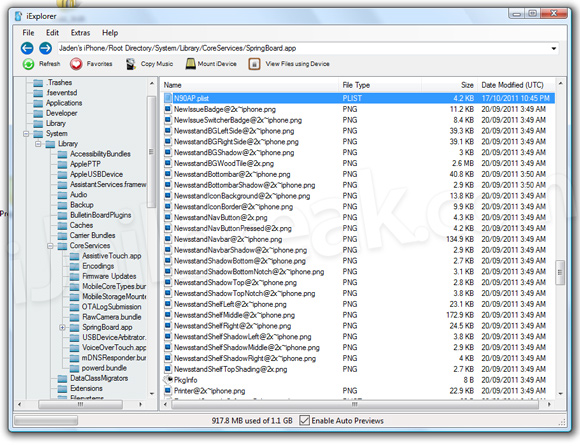Click the Copy Music button label

(157, 64)
